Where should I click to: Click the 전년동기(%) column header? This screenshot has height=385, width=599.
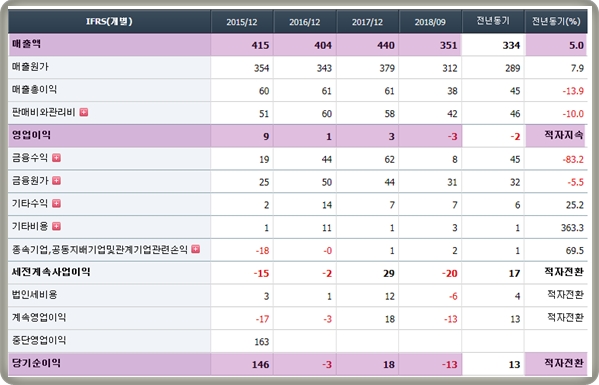tap(556, 21)
